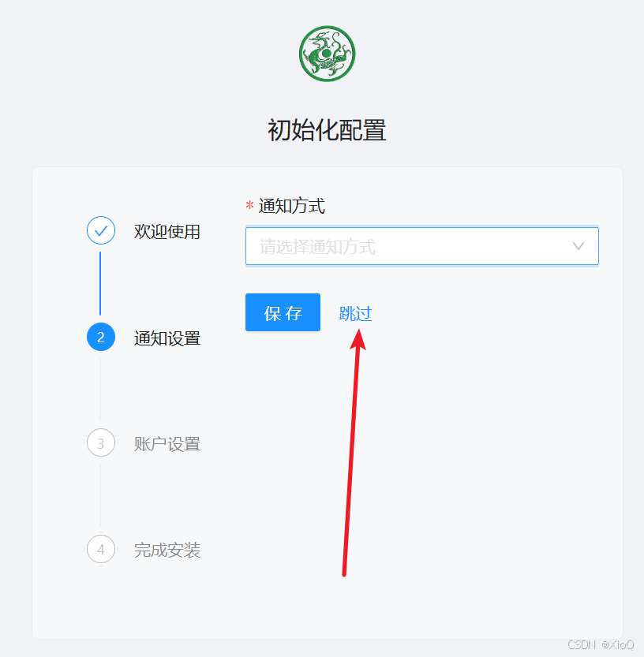Click the gray line between steps 2 and 3
This screenshot has height=657, width=644.
(100, 390)
